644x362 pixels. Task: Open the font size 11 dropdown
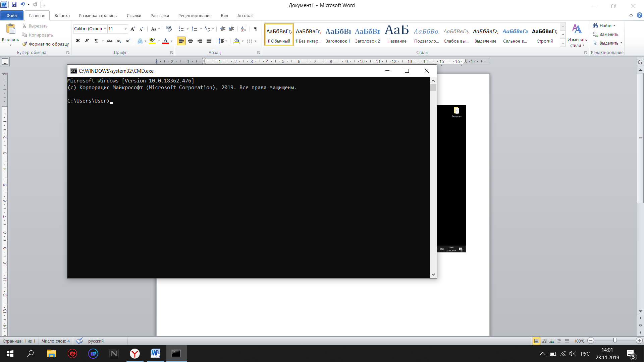pyautogui.click(x=125, y=29)
